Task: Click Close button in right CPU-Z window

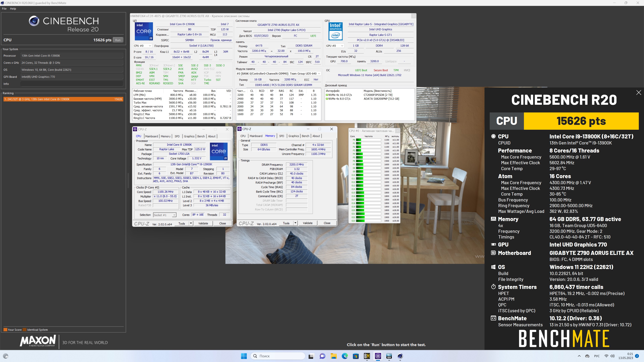Action: [x=327, y=223]
